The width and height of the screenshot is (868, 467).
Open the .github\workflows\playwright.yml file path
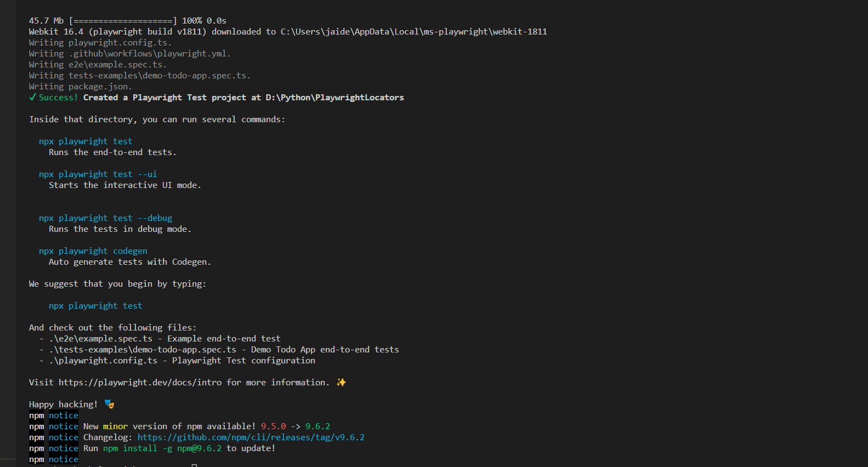(x=149, y=54)
